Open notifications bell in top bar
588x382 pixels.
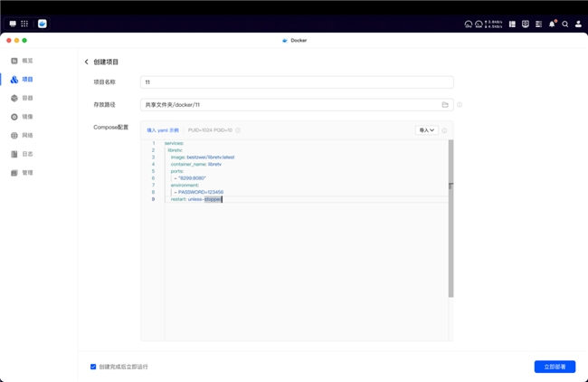552,24
